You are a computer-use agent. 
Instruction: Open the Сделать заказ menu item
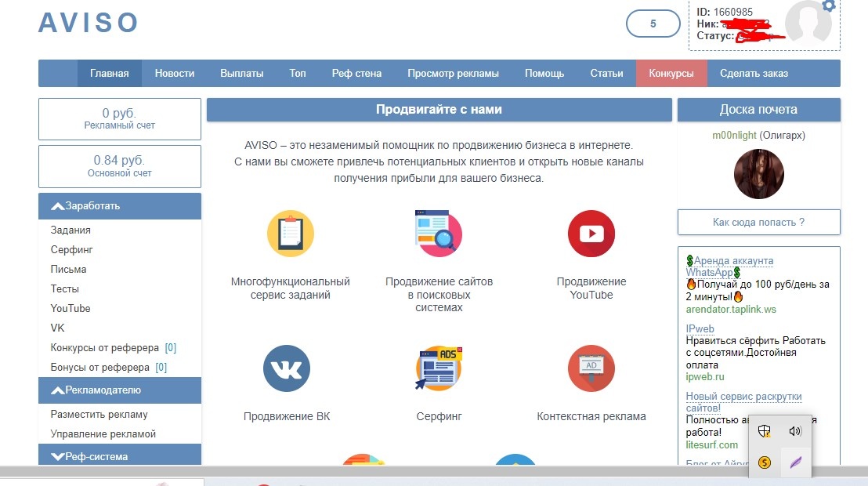coord(754,73)
